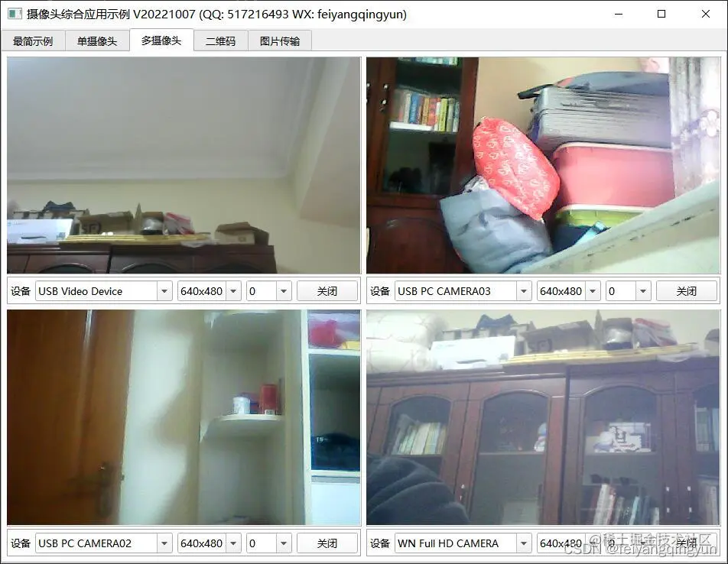Click the USB PC CAMERA02 door video preview

[184, 417]
